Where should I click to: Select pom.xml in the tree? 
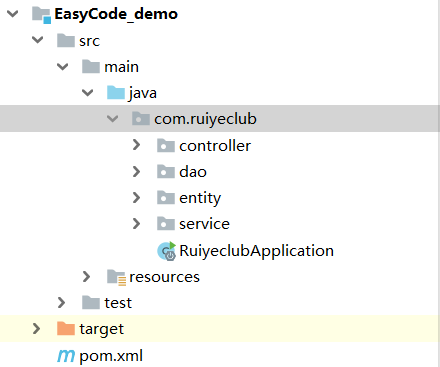pyautogui.click(x=111, y=356)
